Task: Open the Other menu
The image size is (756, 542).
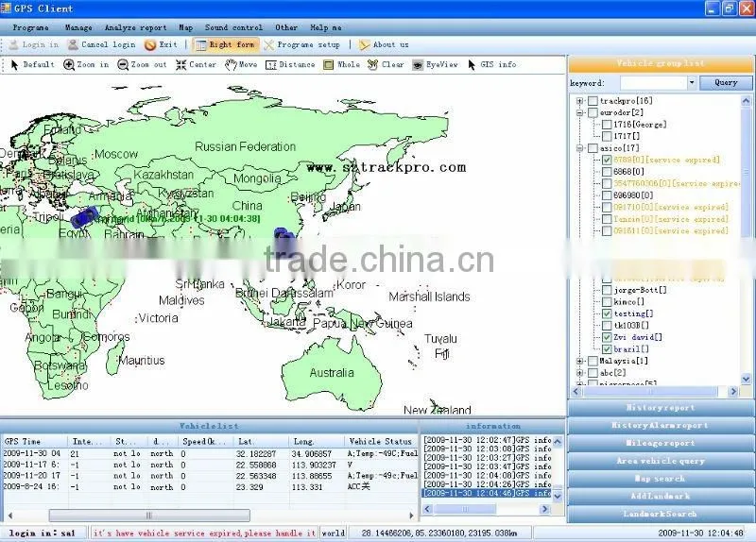Action: (x=286, y=28)
